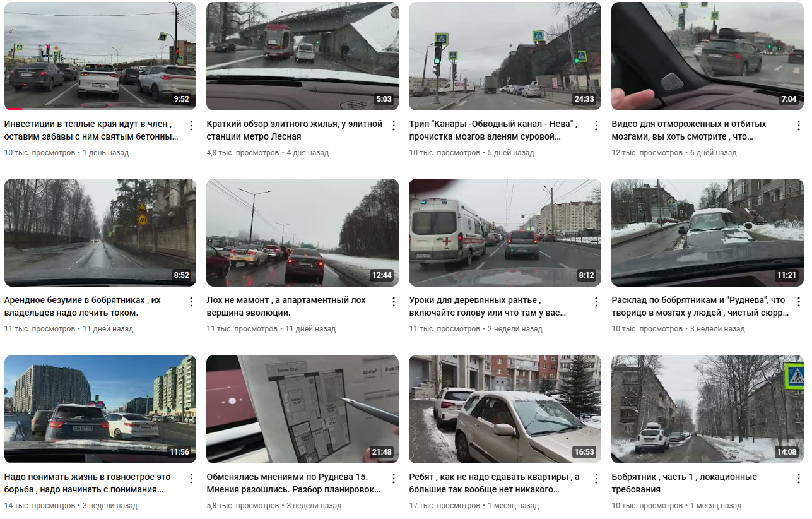Image resolution: width=812 pixels, height=519 pixels.
Task: Open three-dot menu for 'Бобрятник, часть 1' video
Action: coord(799,478)
